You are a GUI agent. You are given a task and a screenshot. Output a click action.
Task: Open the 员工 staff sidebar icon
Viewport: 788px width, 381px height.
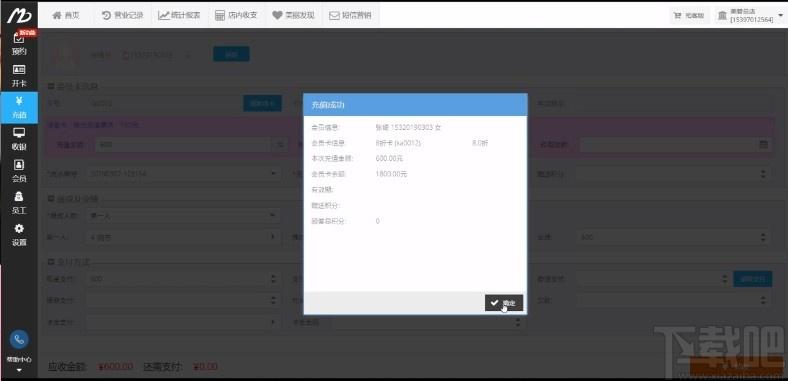[19, 203]
